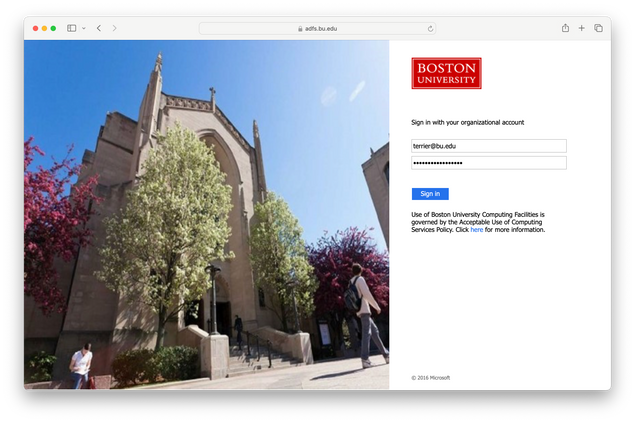
Task: Minimize the window with yellow button
Action: (x=44, y=28)
